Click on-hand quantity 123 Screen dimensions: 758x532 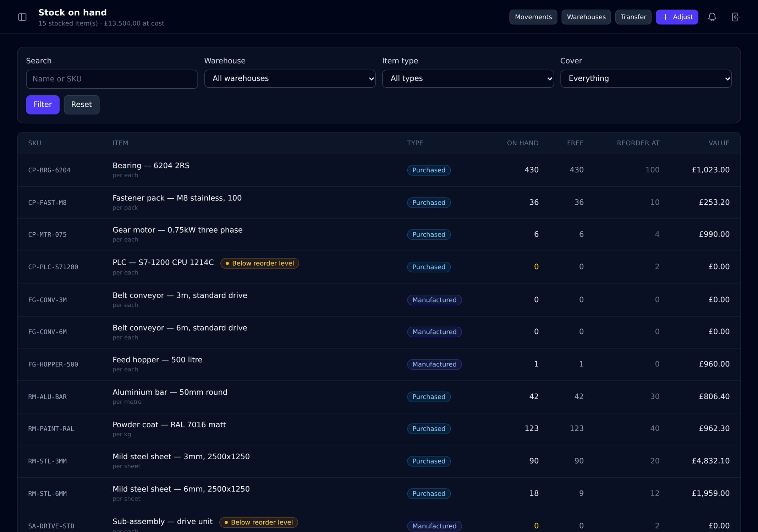tap(531, 428)
